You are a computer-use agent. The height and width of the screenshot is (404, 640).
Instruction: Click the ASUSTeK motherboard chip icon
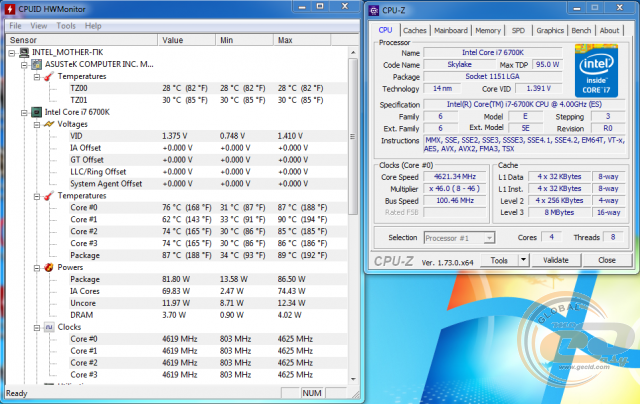tap(37, 64)
